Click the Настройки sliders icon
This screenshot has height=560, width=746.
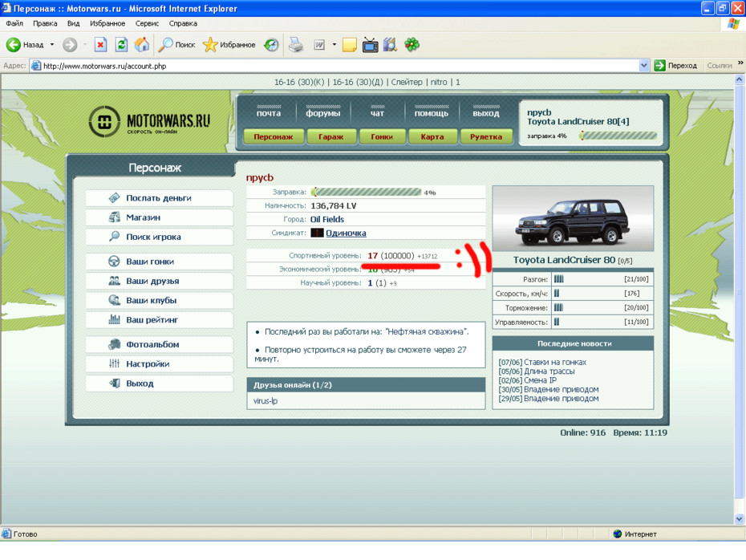tap(114, 363)
